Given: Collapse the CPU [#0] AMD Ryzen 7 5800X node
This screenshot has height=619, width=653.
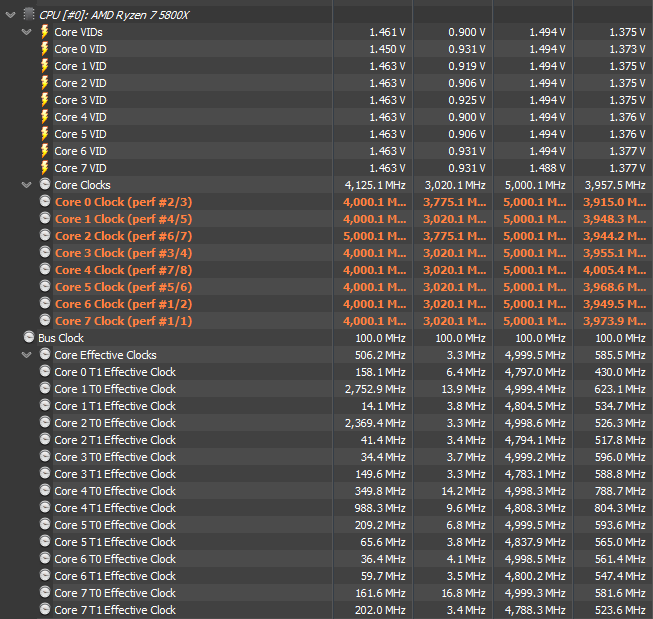Looking at the screenshot, I should [10, 15].
